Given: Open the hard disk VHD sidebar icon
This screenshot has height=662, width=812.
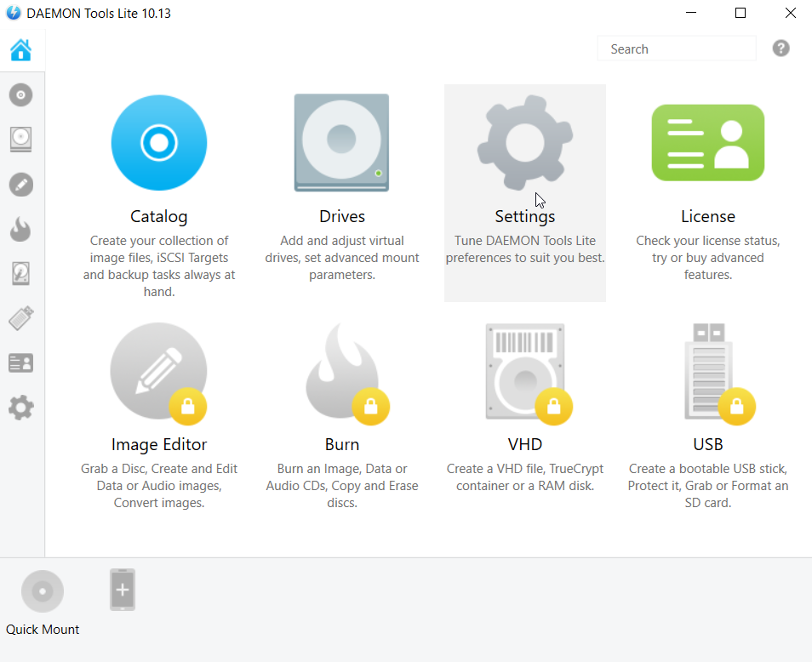Looking at the screenshot, I should click(20, 273).
